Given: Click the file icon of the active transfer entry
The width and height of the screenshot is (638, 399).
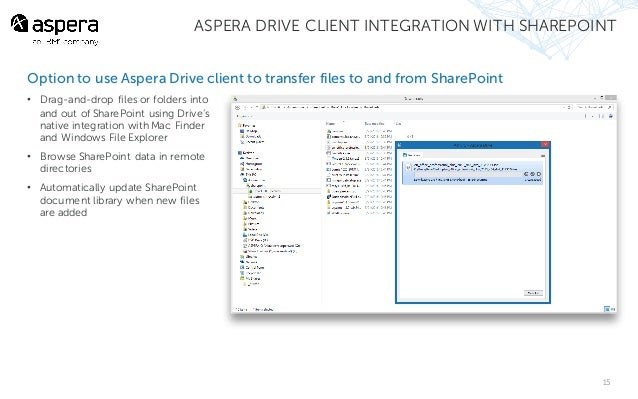Looking at the screenshot, I should pos(409,168).
